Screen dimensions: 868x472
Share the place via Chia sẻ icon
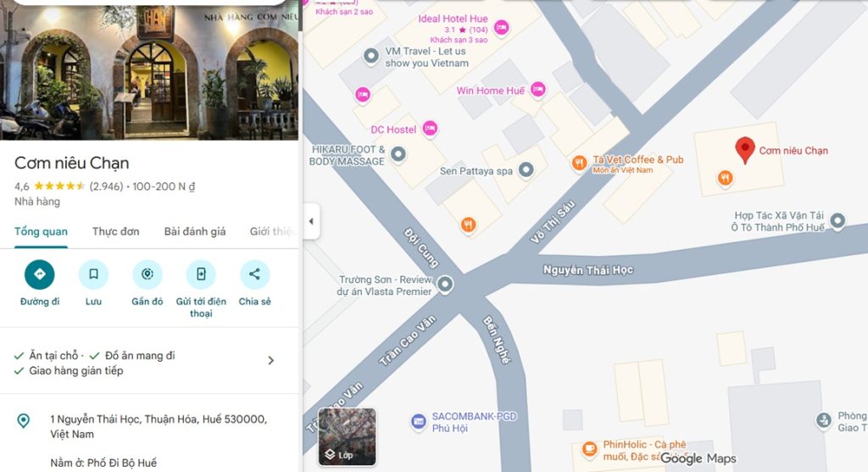click(254, 275)
